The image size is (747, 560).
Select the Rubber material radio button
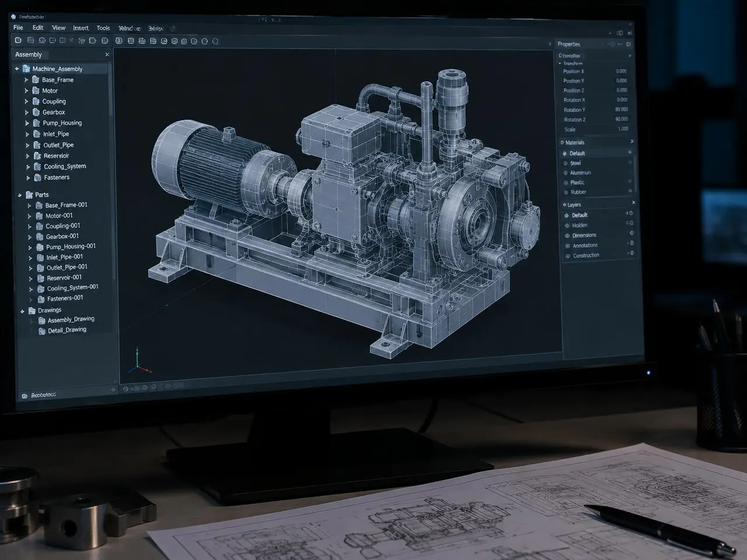click(x=566, y=192)
